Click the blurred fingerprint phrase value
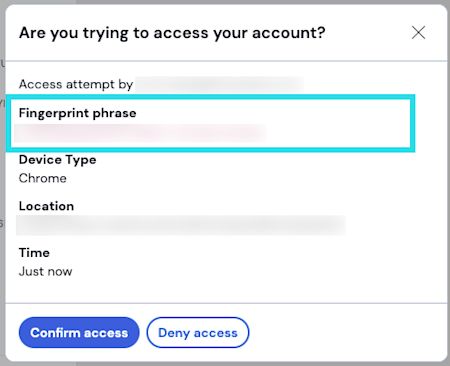The width and height of the screenshot is (450, 366). [x=140, y=133]
